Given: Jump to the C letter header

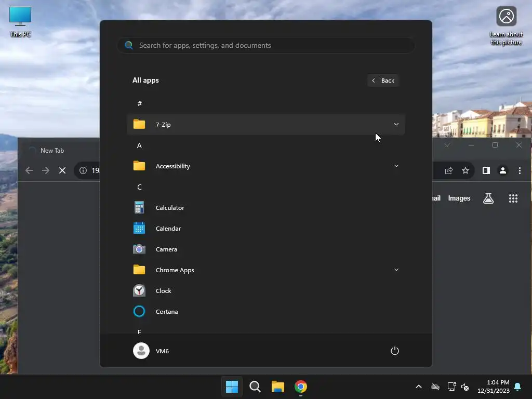Looking at the screenshot, I should coord(139,187).
